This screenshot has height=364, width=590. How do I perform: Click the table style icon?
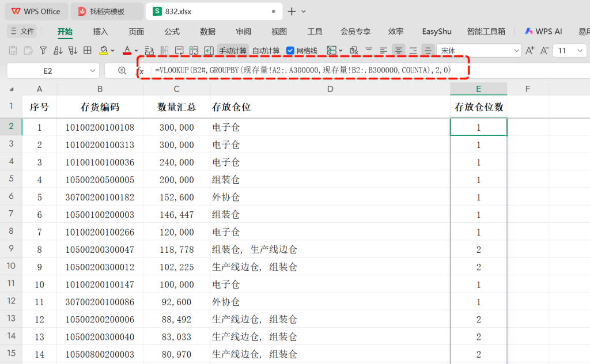point(194,50)
